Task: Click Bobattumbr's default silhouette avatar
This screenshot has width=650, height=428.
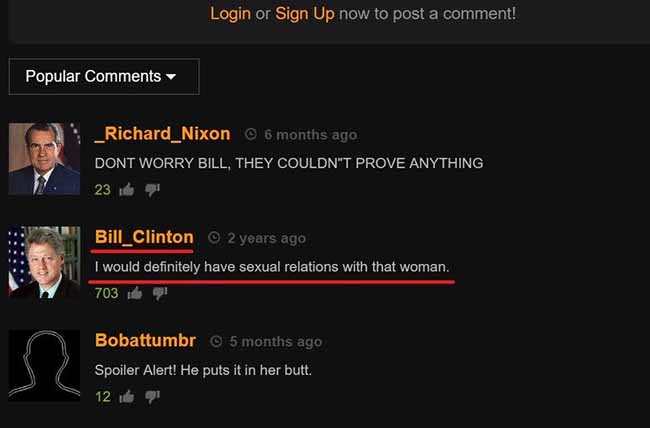Action: (44, 365)
